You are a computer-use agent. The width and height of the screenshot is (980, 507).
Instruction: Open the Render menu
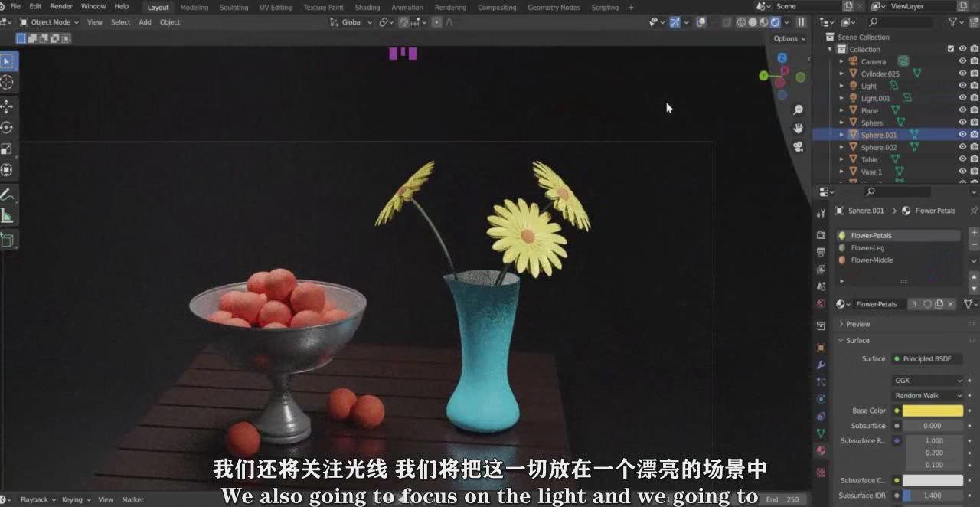tap(61, 6)
